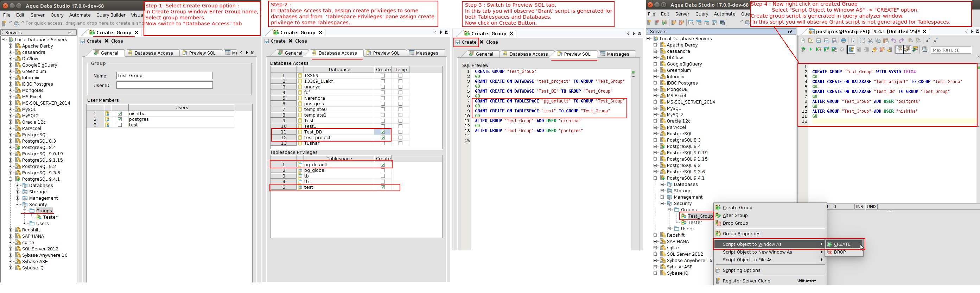Expand the MongoDB node in step-1 tree
The height and width of the screenshot is (293, 980).
pos(11,90)
